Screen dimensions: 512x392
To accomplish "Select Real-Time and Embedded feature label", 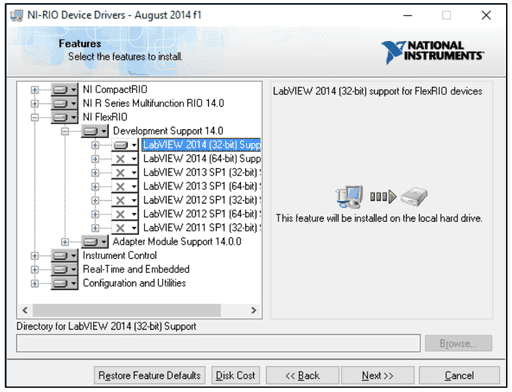I will click(136, 269).
